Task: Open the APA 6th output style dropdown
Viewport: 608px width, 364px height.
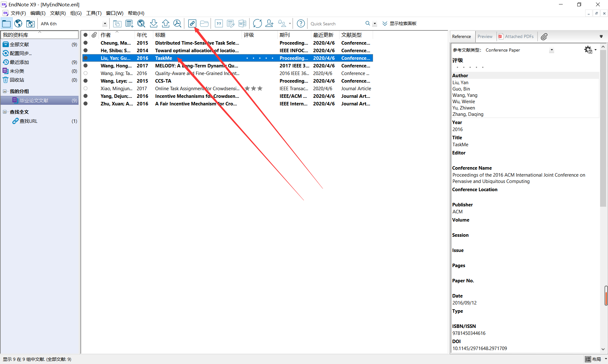Action: (105, 24)
